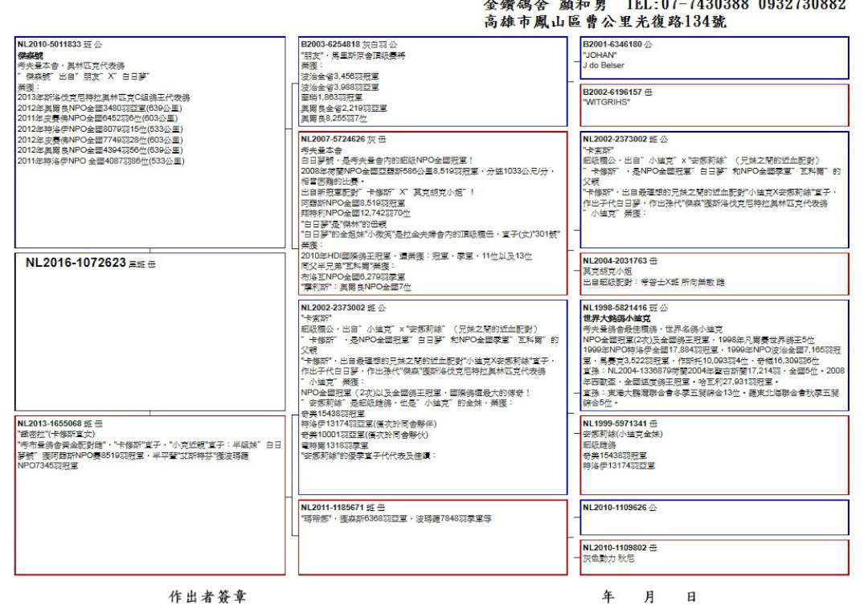The width and height of the screenshot is (868, 605).
Task: Click the empty NL2010-1109626 box
Action: [x=714, y=517]
